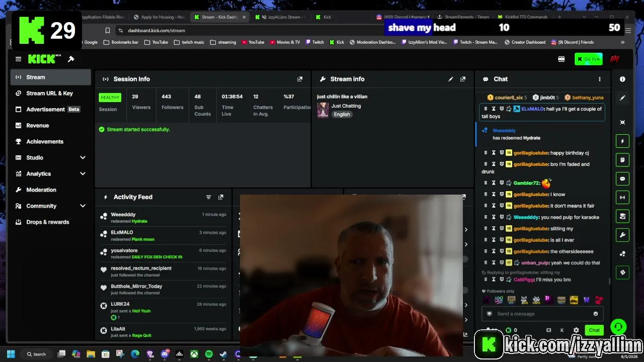Send message with green Chat button
The image size is (644, 362).
[594, 330]
